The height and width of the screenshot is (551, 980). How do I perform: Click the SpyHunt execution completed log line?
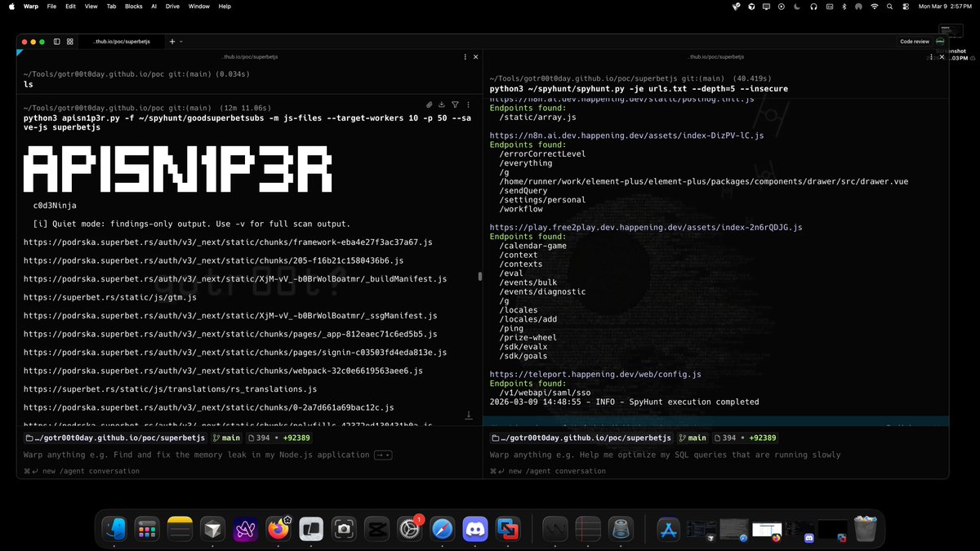click(624, 402)
